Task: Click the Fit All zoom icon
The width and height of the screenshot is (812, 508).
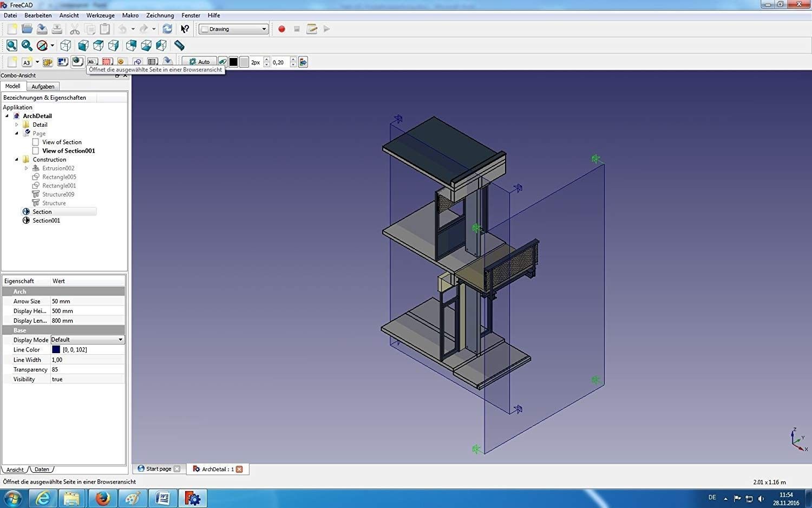Action: pos(12,45)
